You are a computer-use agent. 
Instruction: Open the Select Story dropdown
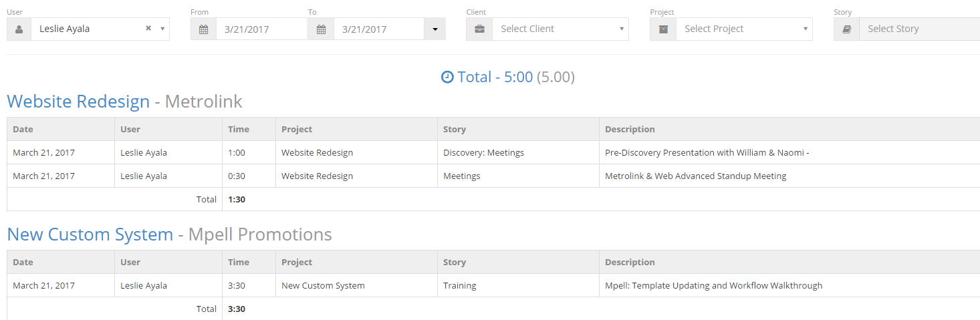coord(919,29)
